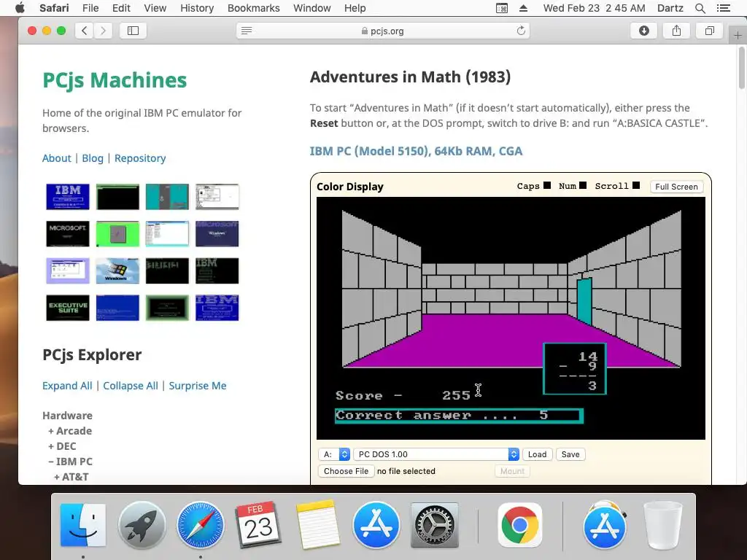
Task: Click the Choose File button
Action: pyautogui.click(x=347, y=471)
